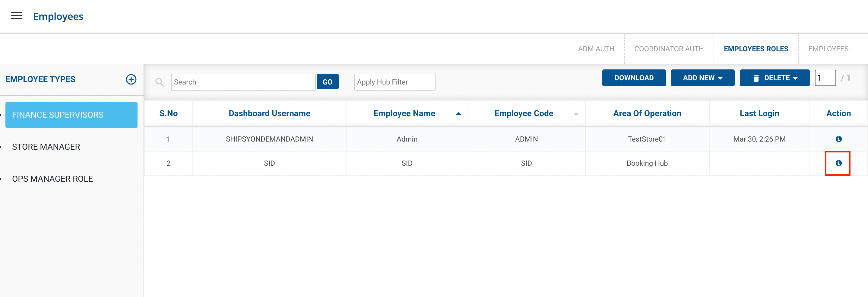
Task: Open info for the SHIPSYONDEMANDADMIN row
Action: coord(838,139)
